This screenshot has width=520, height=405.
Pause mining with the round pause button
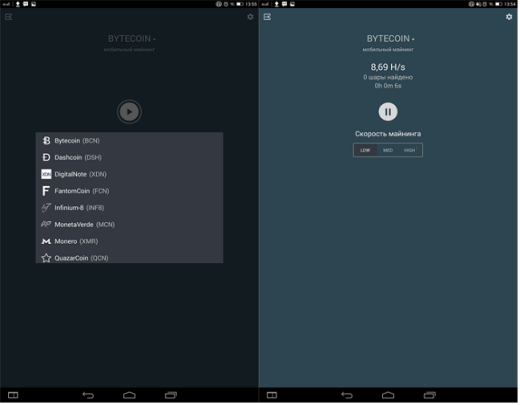tap(389, 112)
